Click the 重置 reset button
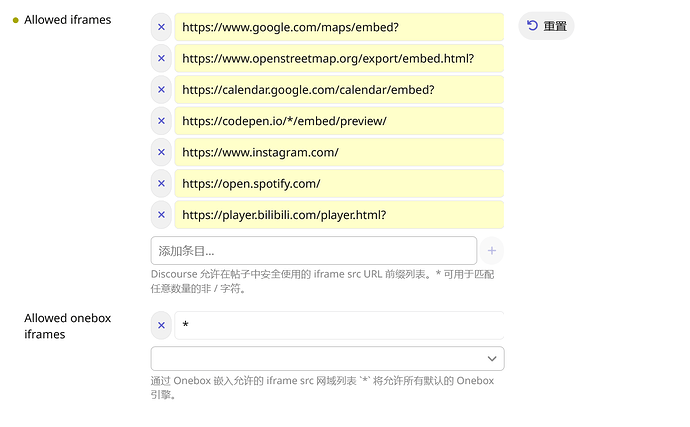The height and width of the screenshot is (427, 690). tap(546, 26)
